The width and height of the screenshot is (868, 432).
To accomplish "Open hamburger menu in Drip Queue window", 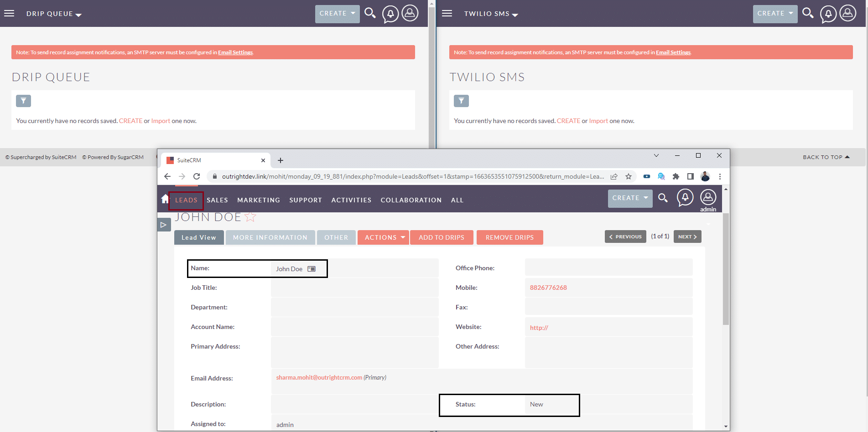I will coord(9,13).
